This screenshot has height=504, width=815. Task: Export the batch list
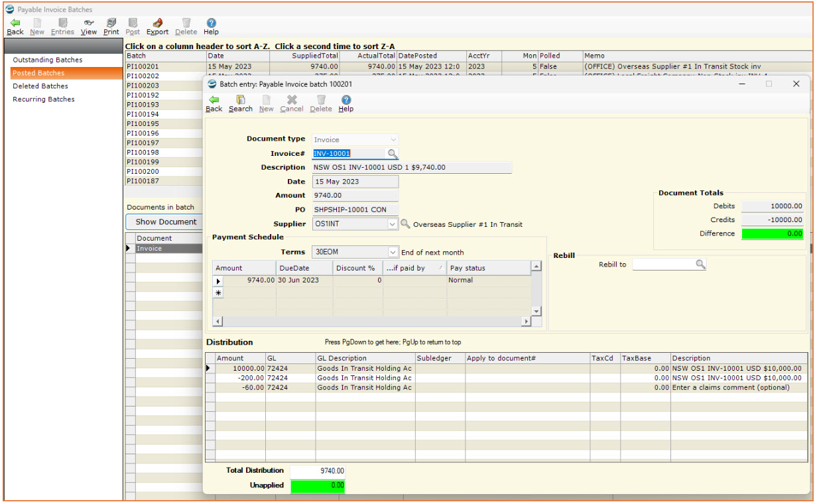coord(158,27)
